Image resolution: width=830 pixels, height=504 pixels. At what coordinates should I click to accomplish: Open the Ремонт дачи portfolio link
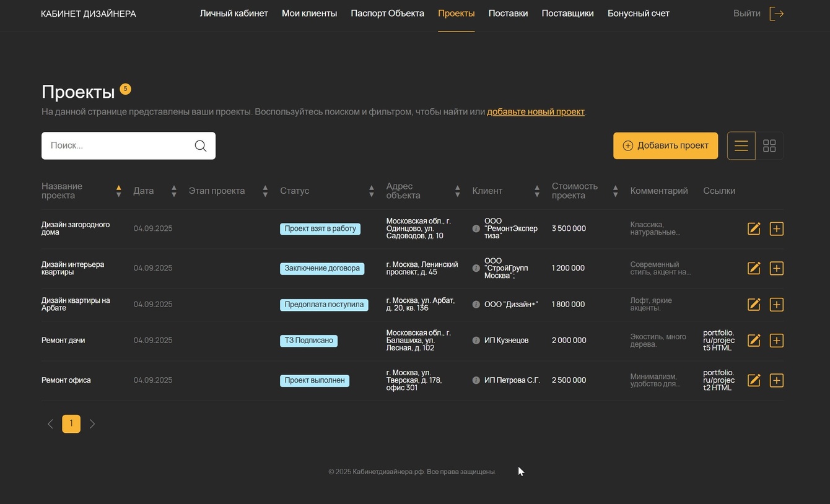pos(719,341)
